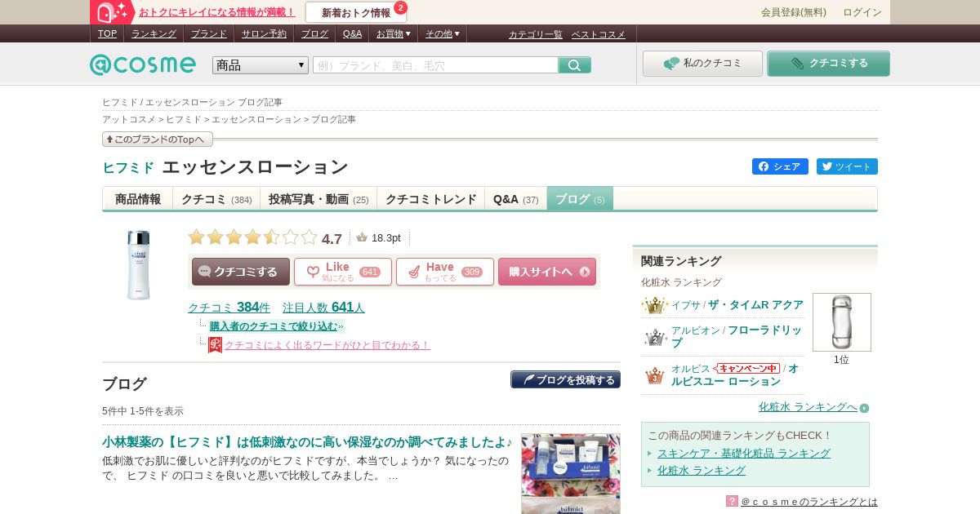
Task: Click the green クチコミする header button
Action: (x=828, y=64)
